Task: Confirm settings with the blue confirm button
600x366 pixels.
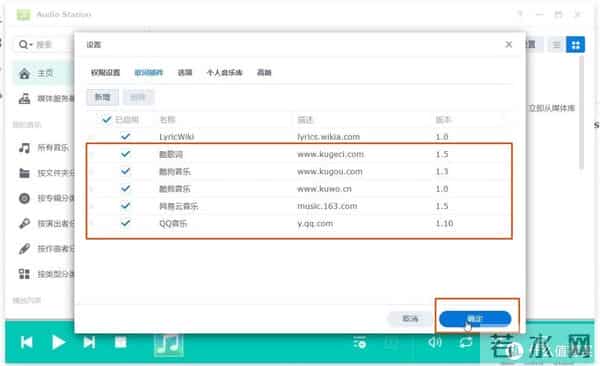Action: coord(475,319)
